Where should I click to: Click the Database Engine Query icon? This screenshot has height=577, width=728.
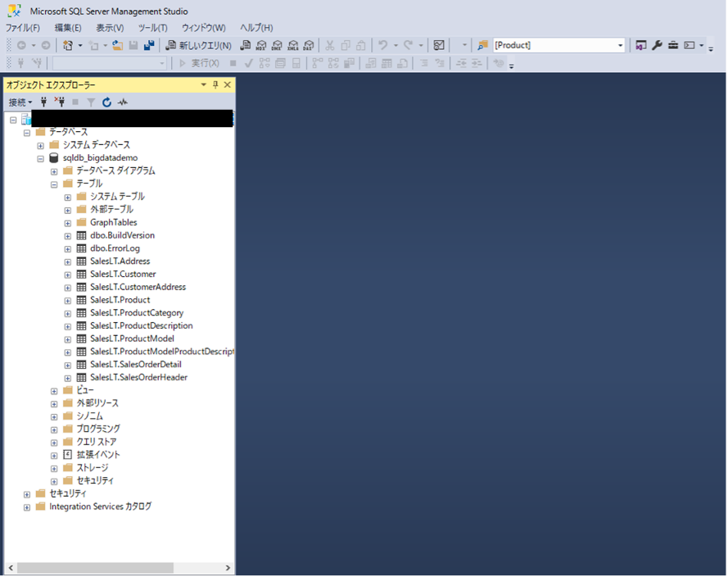click(x=246, y=45)
